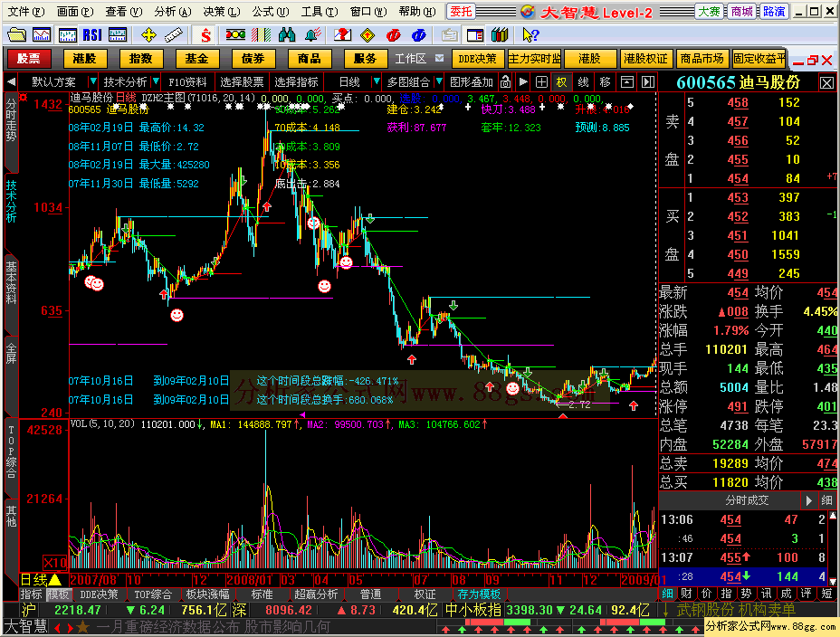Screen dimensions: 840x637
Task: Click the RSI indicator toolbar icon
Action: 92,35
